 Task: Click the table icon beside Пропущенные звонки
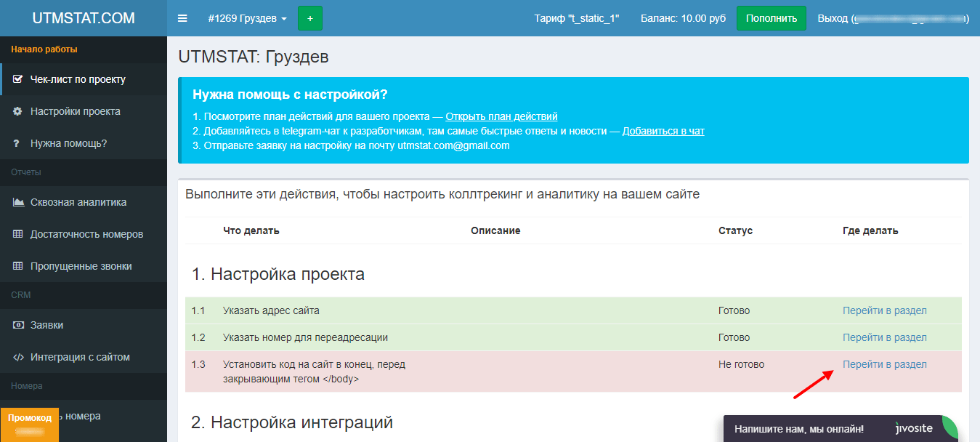[18, 266]
